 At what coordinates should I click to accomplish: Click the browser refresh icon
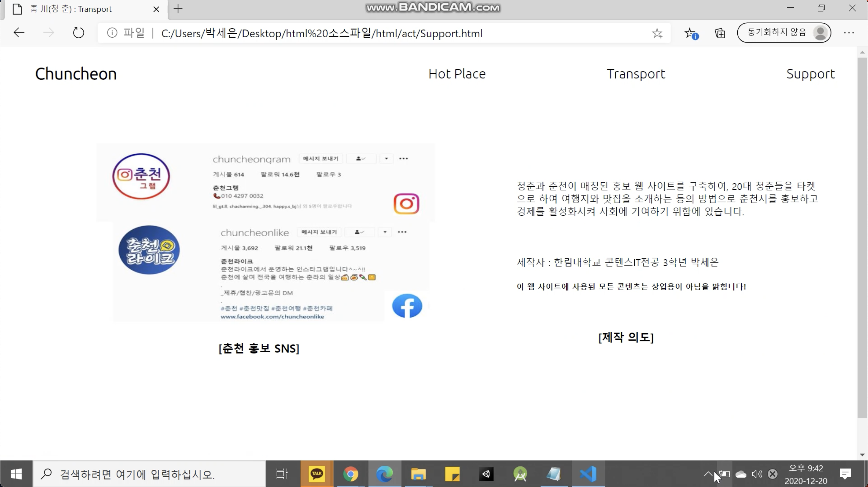(78, 33)
